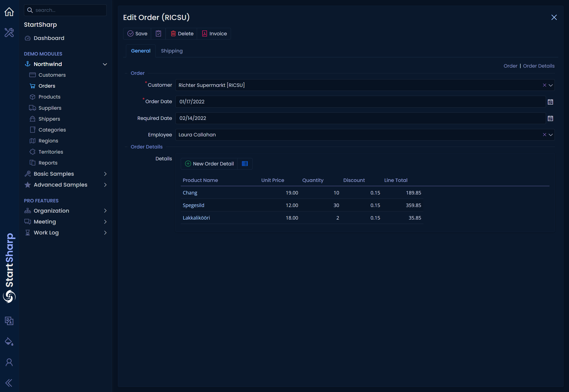Open the Reports icon
The height and width of the screenshot is (392, 569).
click(x=33, y=163)
